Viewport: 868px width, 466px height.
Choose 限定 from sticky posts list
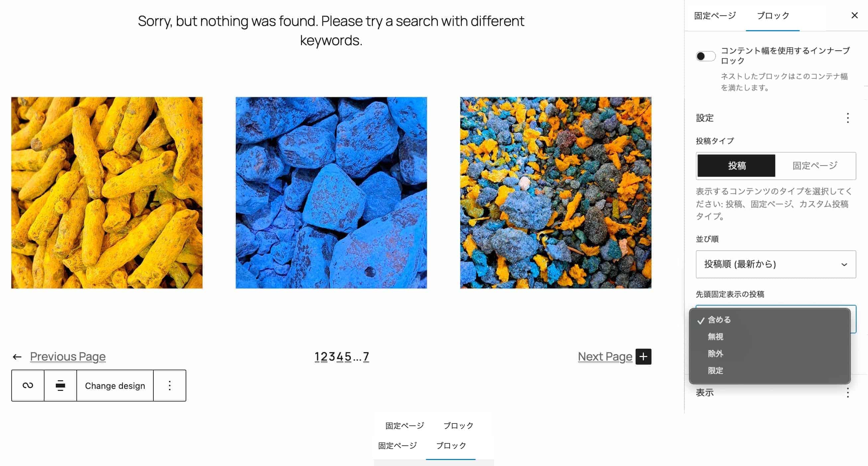click(715, 371)
